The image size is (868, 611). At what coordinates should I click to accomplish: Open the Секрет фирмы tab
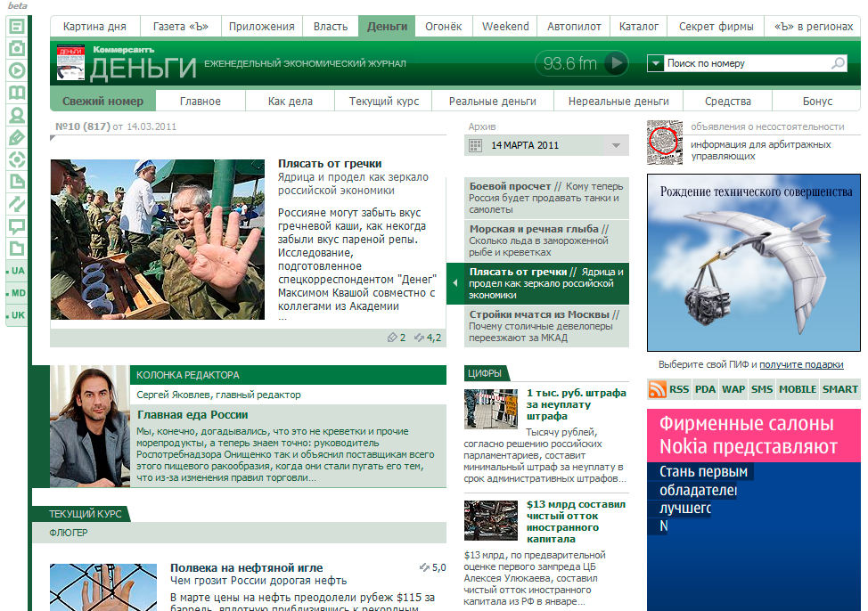tap(717, 27)
